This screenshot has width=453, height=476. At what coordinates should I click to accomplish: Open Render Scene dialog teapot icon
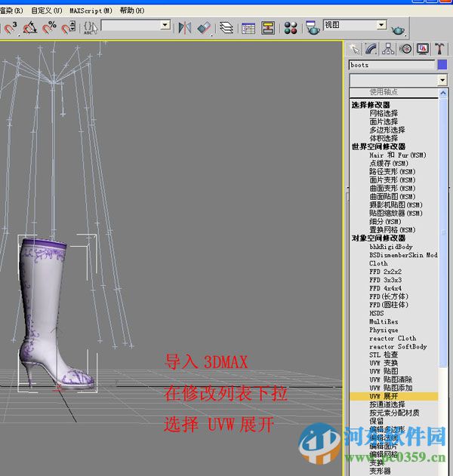pyautogui.click(x=313, y=28)
